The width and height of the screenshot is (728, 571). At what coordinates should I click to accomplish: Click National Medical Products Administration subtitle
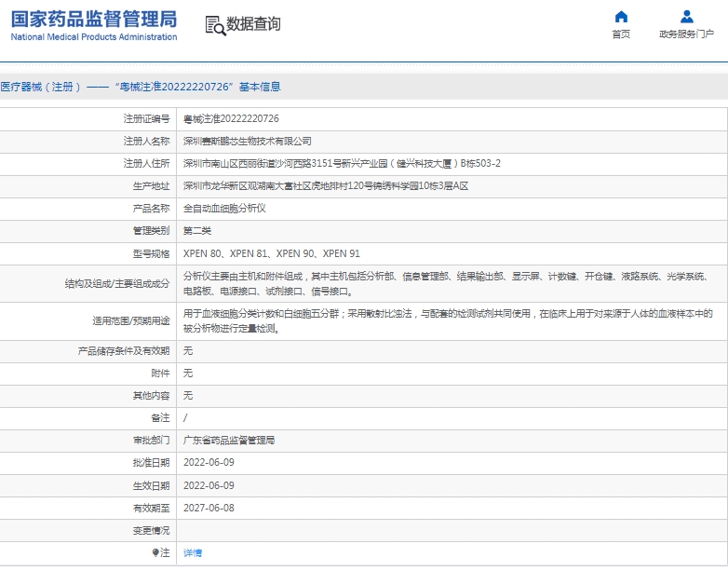[94, 36]
